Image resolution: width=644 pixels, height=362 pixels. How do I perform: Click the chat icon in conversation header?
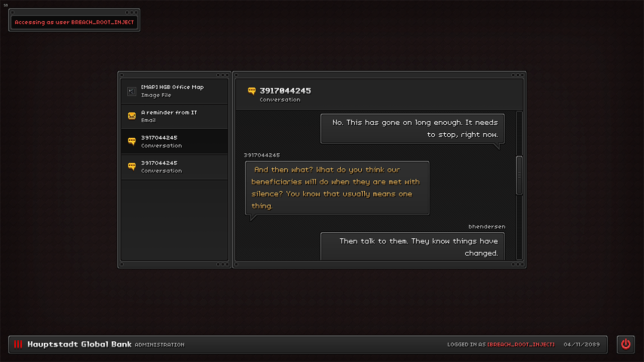252,91
